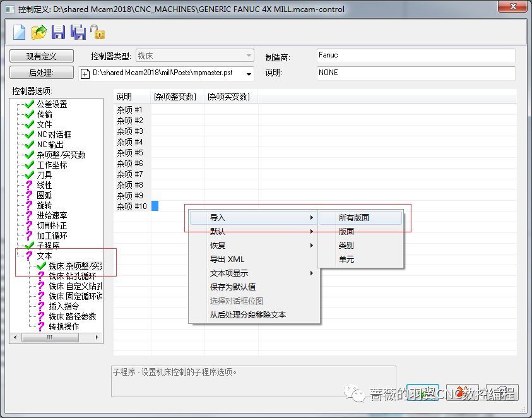
Task: Click the 现有定义 button
Action: pos(42,56)
